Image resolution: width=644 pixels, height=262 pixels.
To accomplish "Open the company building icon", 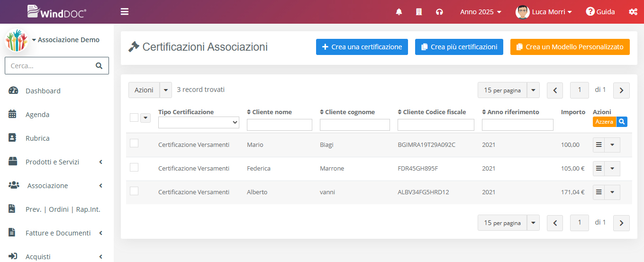I will (419, 12).
